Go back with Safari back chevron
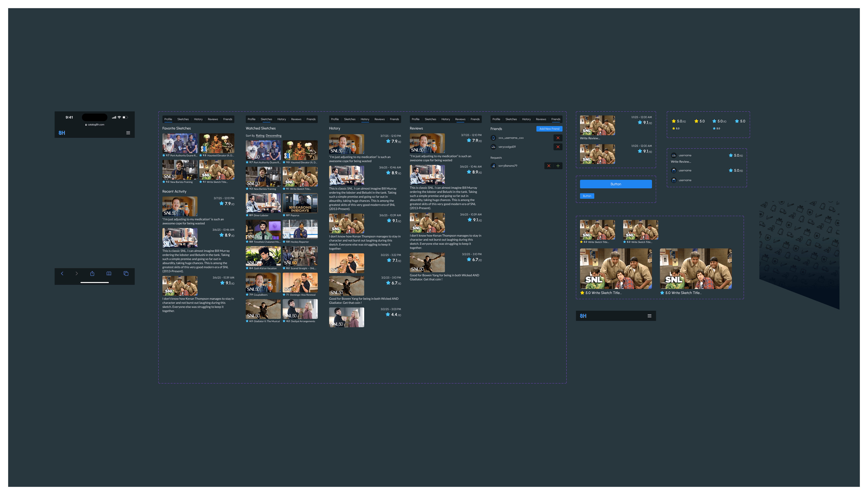 coord(62,274)
